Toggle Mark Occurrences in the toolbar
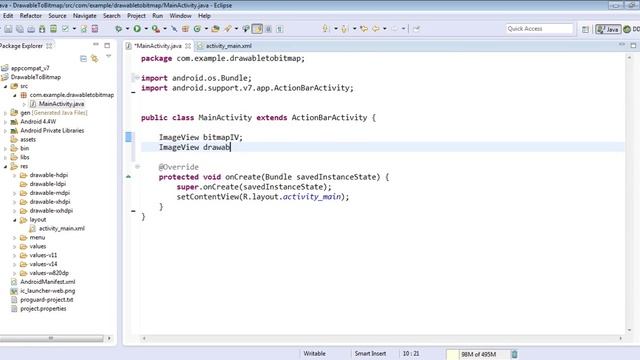The width and height of the screenshot is (640, 360). click(258, 29)
